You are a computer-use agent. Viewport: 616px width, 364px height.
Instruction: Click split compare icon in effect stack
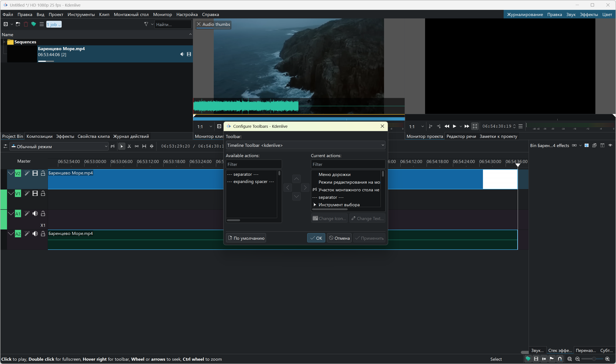(x=602, y=146)
